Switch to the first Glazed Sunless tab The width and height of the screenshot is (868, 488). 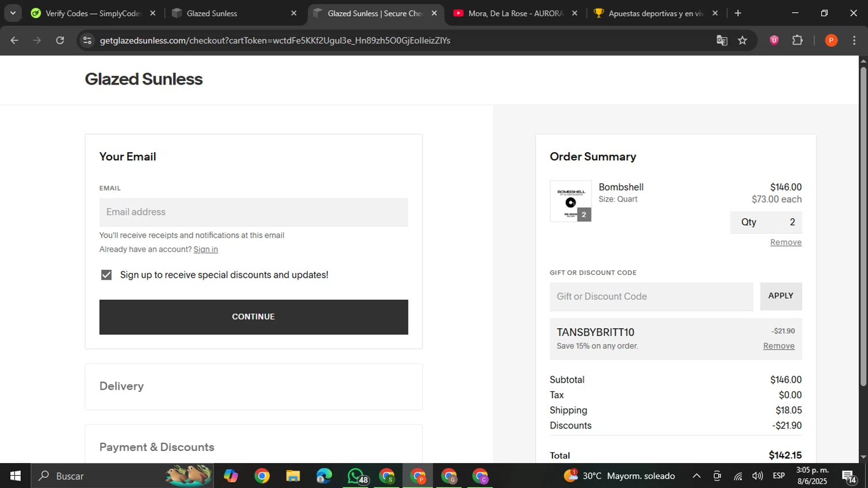(234, 13)
